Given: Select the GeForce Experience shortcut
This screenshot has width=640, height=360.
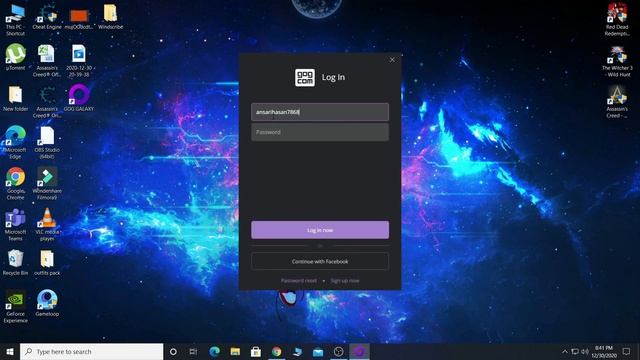Looking at the screenshot, I should pos(15,307).
